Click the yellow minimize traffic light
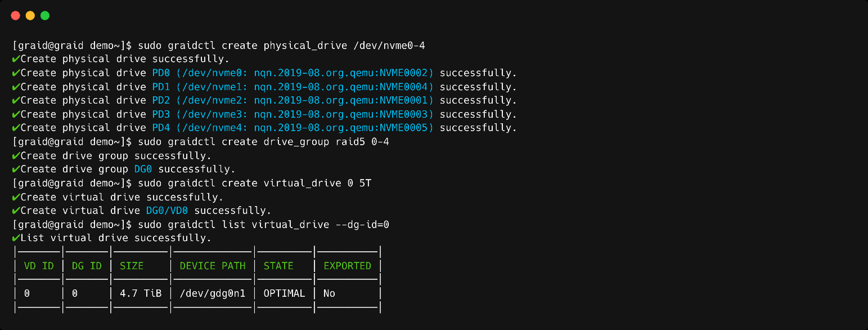 tap(30, 15)
